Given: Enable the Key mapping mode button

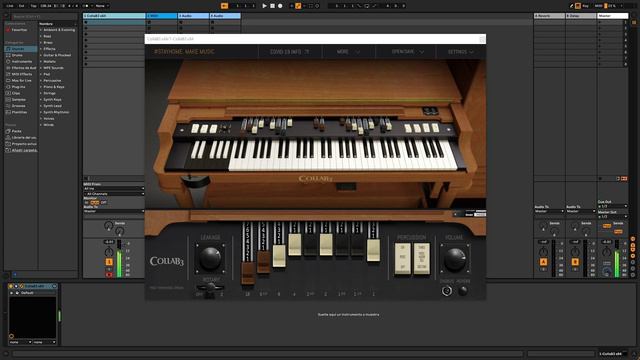Looking at the screenshot, I should pos(585,6).
